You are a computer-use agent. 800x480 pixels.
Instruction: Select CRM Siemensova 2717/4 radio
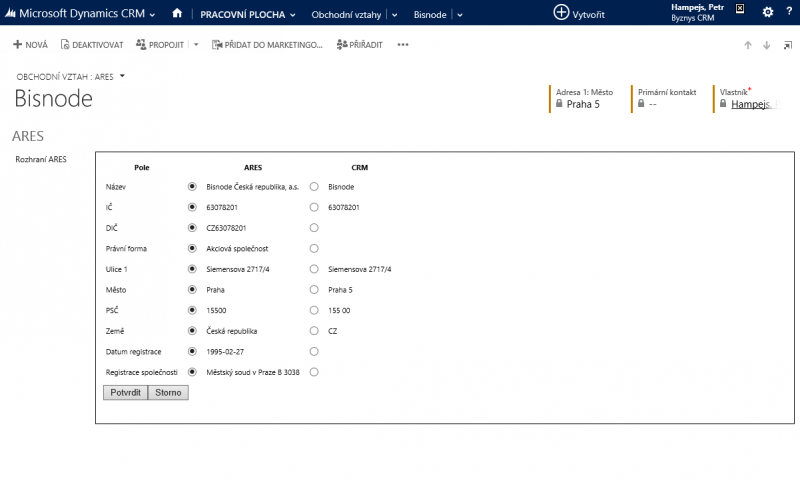coord(314,269)
